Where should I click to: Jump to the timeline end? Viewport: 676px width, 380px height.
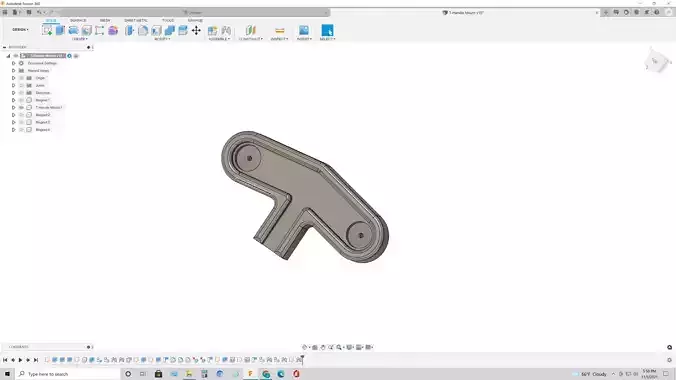pos(36,360)
